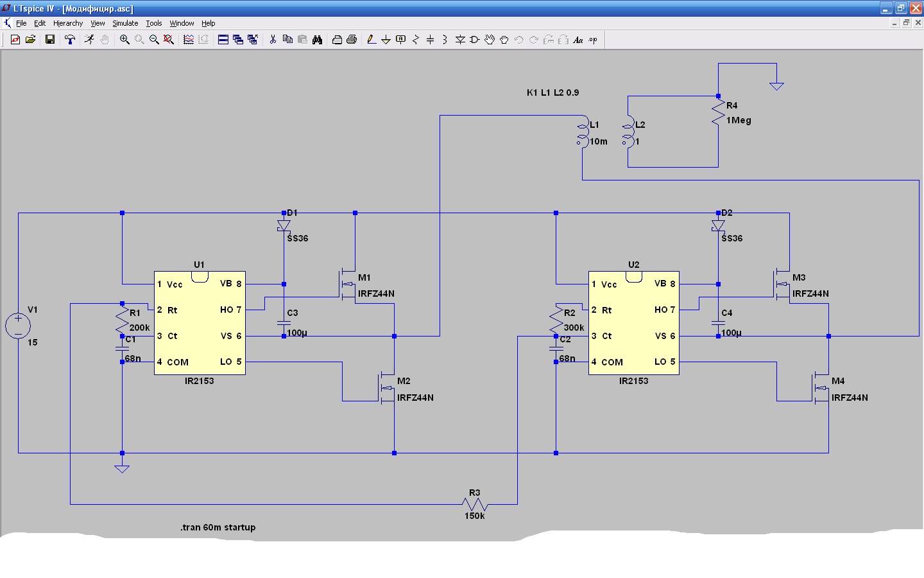Click the Run simulation icon
The width and height of the screenshot is (924, 578).
tap(89, 40)
